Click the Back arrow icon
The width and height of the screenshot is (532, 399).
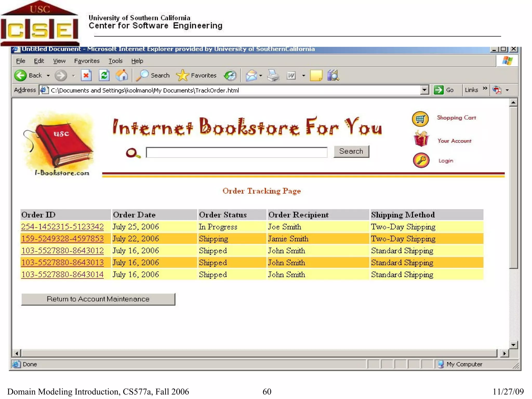tap(20, 76)
